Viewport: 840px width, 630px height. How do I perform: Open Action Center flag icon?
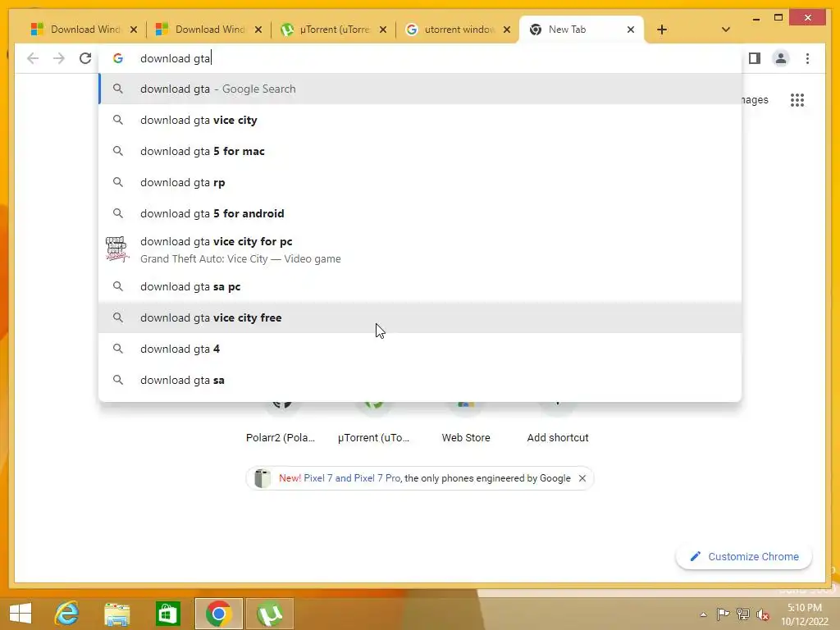pyautogui.click(x=723, y=614)
